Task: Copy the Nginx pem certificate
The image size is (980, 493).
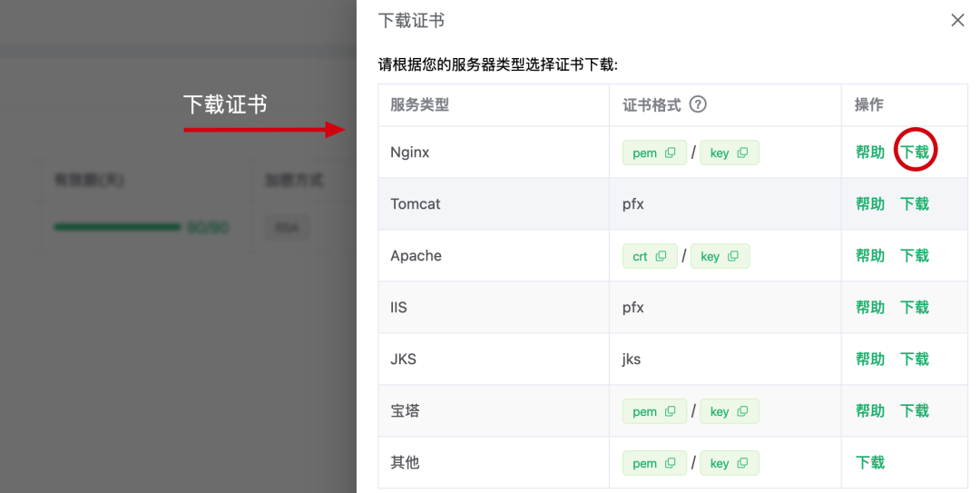Action: (654, 153)
